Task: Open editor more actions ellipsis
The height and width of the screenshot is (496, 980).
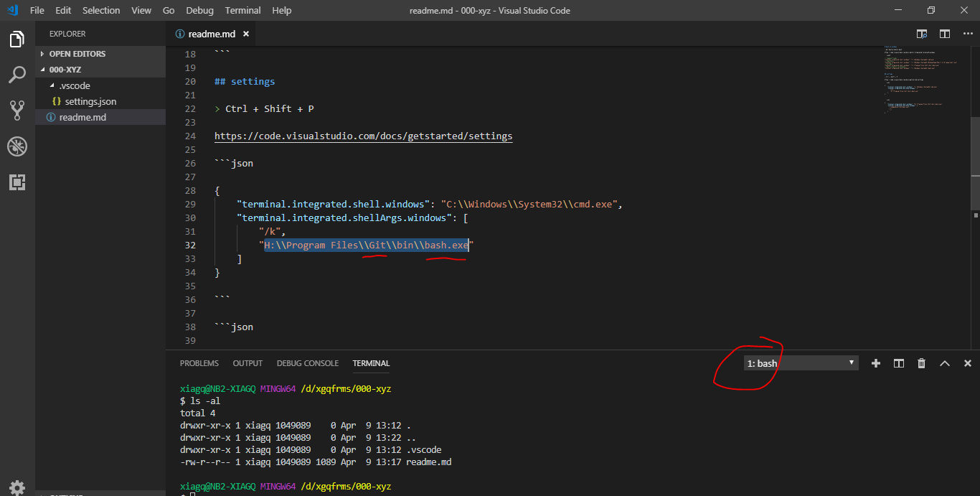Action: pos(967,34)
